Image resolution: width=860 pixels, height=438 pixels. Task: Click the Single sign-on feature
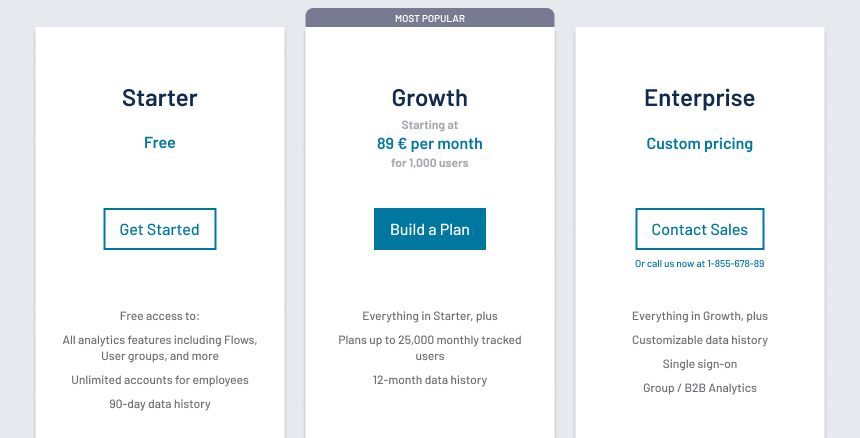coord(699,364)
